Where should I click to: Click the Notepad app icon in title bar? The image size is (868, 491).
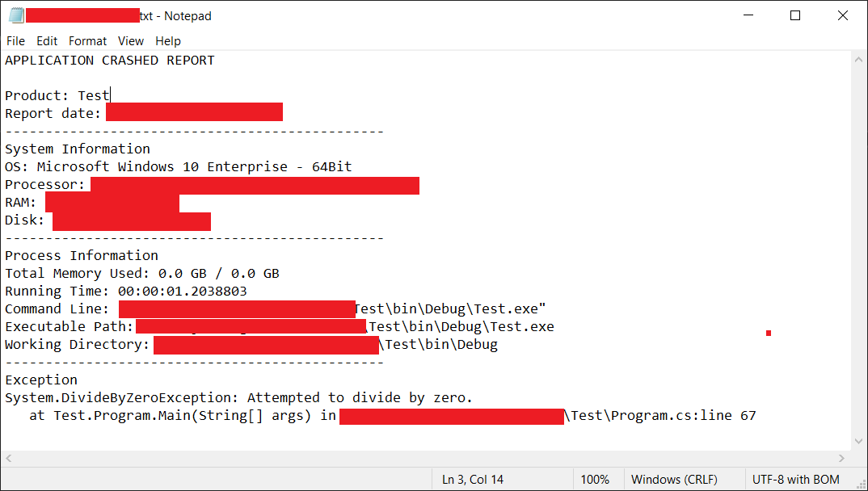click(16, 15)
